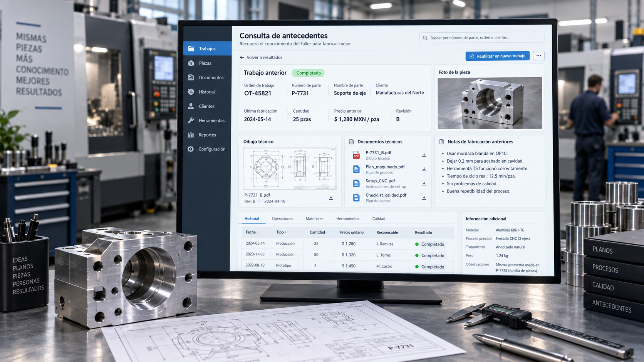Click order number OT-45821
This screenshot has width=644, height=362.
[x=258, y=93]
